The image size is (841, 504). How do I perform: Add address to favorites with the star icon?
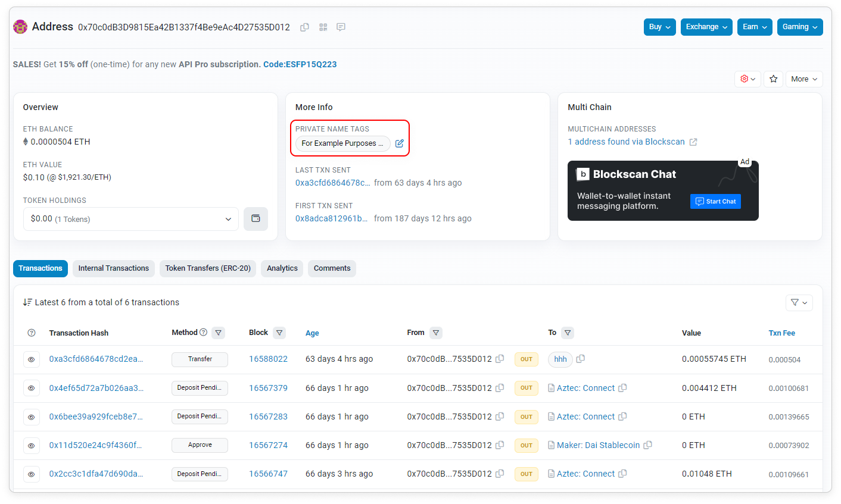pyautogui.click(x=773, y=79)
